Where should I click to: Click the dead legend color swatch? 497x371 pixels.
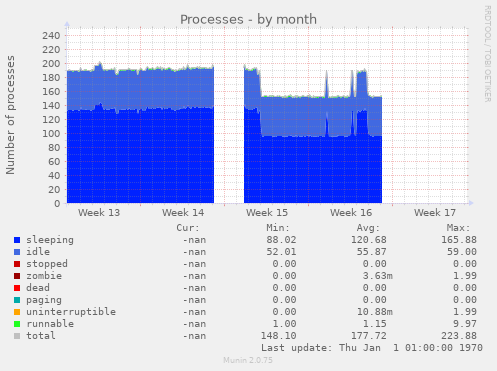point(17,288)
